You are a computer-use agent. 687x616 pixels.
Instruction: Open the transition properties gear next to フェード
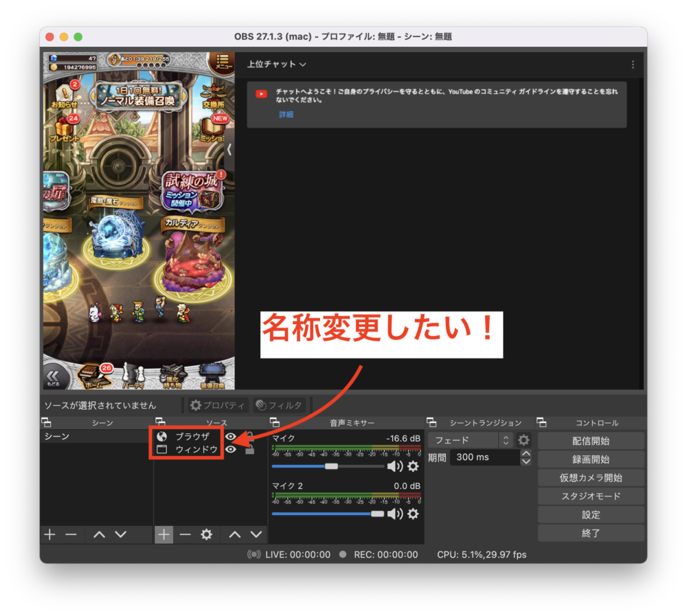(523, 440)
